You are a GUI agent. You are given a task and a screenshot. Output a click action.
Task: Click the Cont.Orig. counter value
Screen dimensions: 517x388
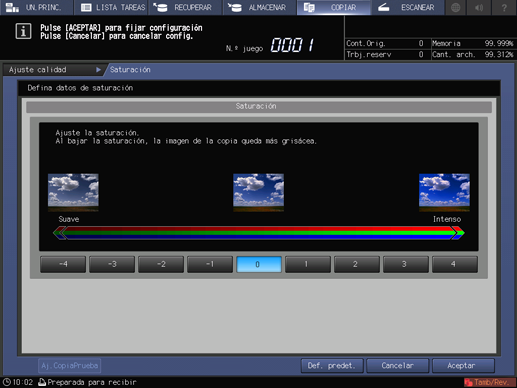[x=421, y=43]
